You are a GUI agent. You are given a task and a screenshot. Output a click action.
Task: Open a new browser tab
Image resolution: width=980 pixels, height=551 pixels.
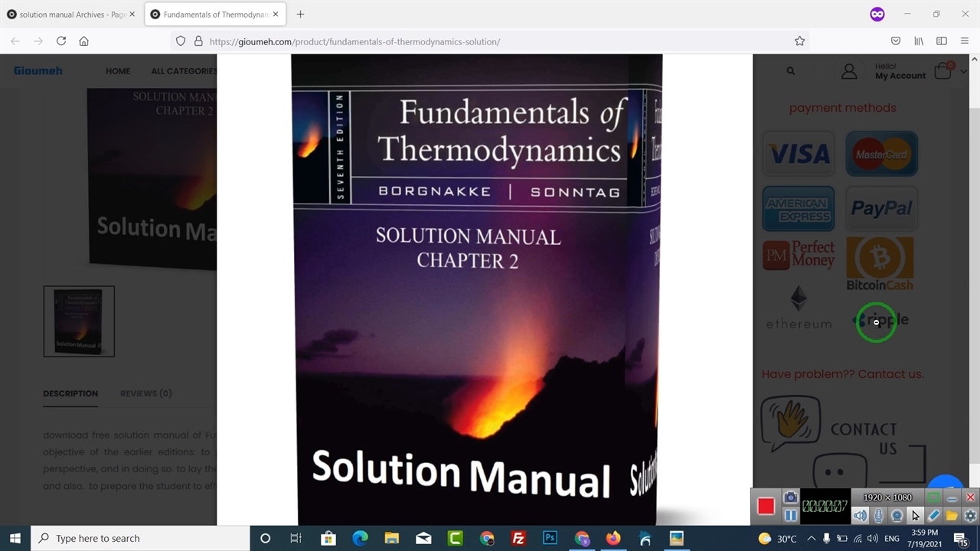click(300, 14)
